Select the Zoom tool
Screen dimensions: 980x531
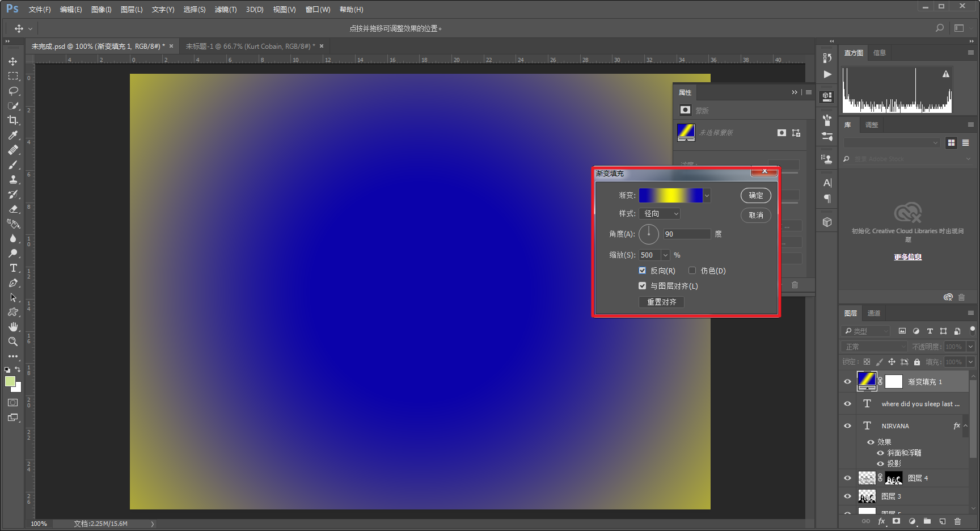13,342
